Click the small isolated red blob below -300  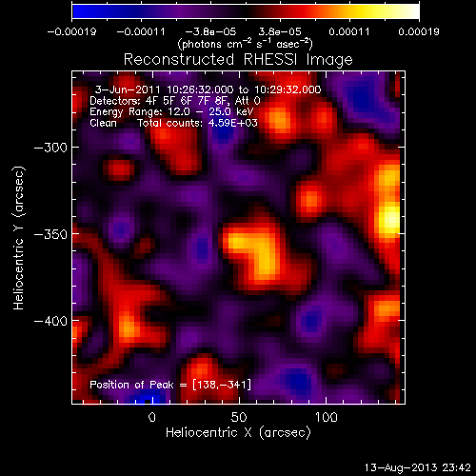point(119,169)
